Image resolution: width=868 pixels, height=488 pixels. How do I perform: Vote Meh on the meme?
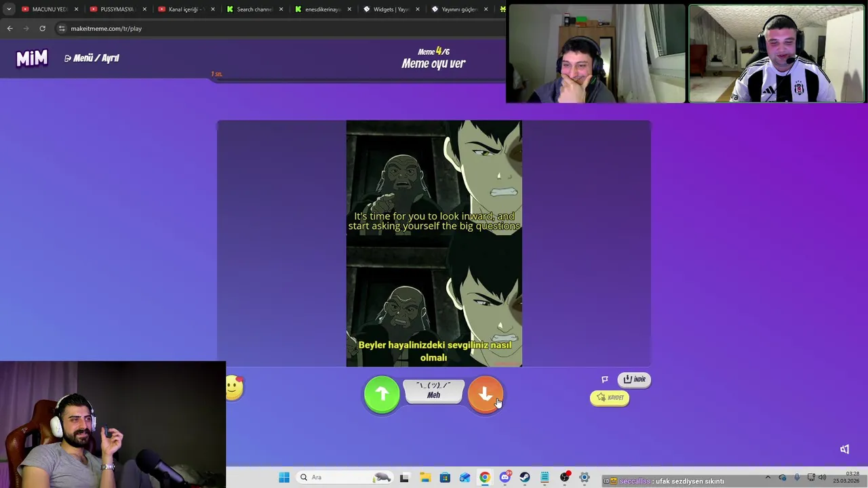point(433,391)
